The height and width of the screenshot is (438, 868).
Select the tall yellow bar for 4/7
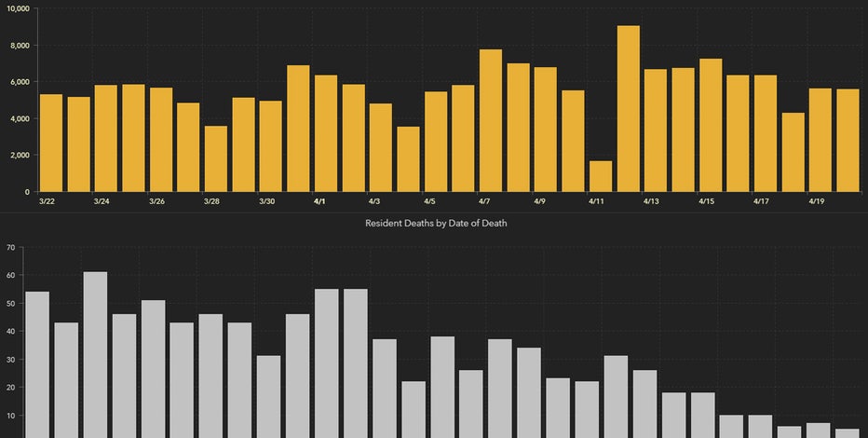coord(491,121)
